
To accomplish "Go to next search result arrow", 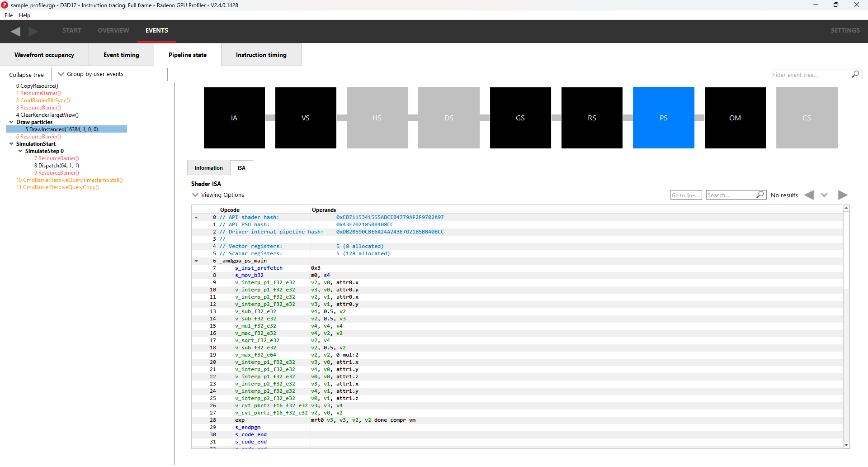I will pyautogui.click(x=842, y=195).
